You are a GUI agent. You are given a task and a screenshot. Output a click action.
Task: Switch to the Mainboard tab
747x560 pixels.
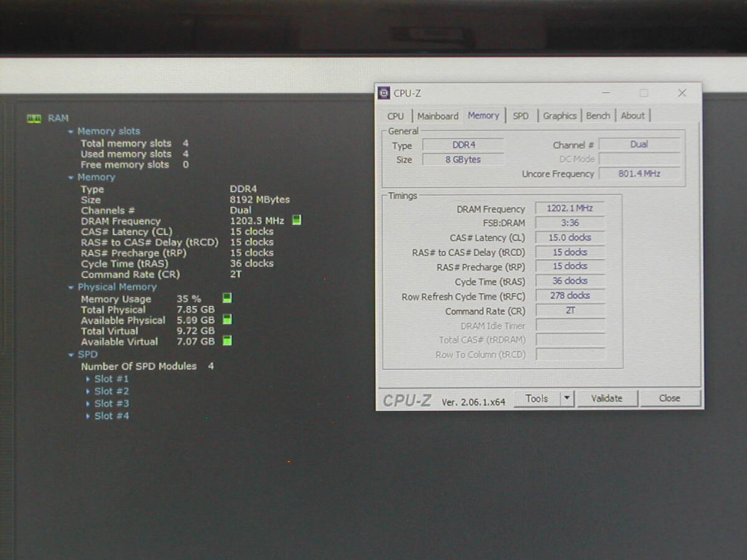tap(438, 116)
